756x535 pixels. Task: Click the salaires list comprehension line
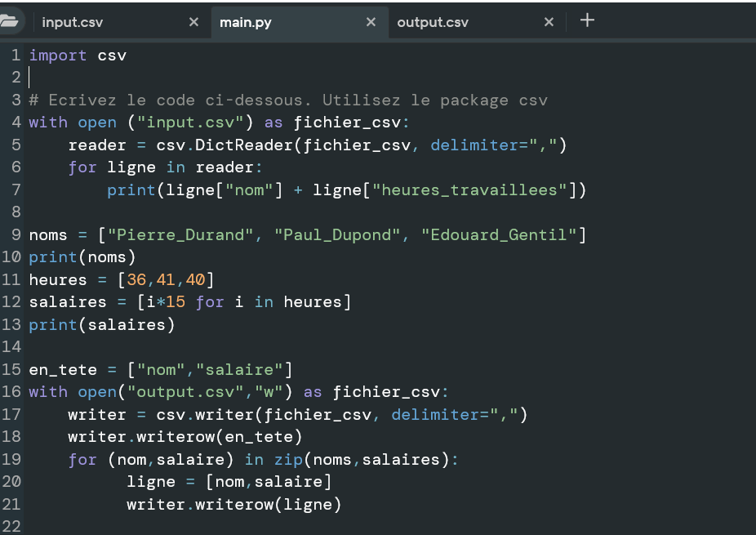pos(189,302)
